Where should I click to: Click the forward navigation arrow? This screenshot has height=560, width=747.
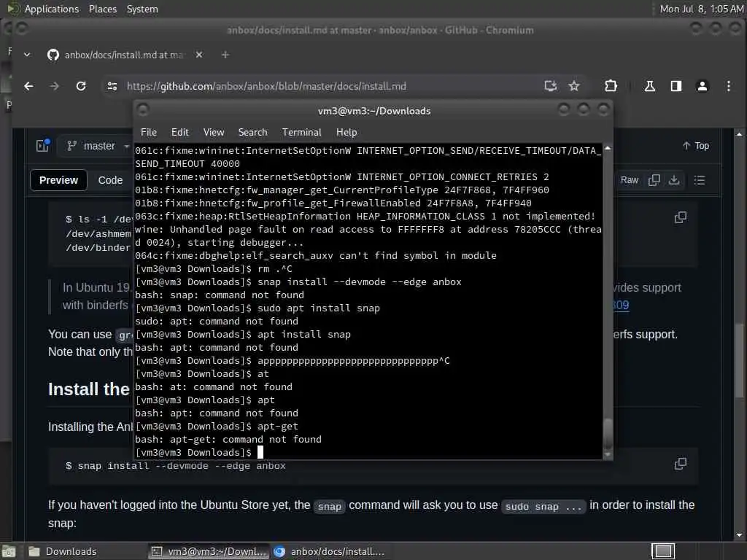tap(54, 86)
